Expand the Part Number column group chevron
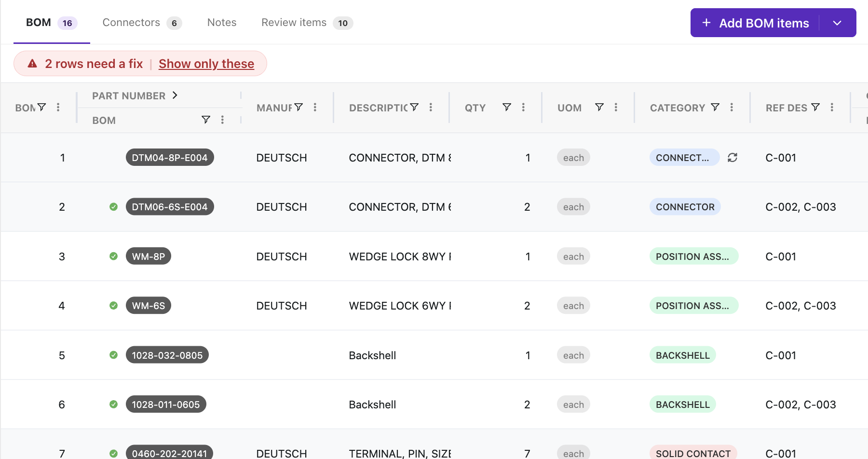This screenshot has width=868, height=459. click(x=175, y=95)
